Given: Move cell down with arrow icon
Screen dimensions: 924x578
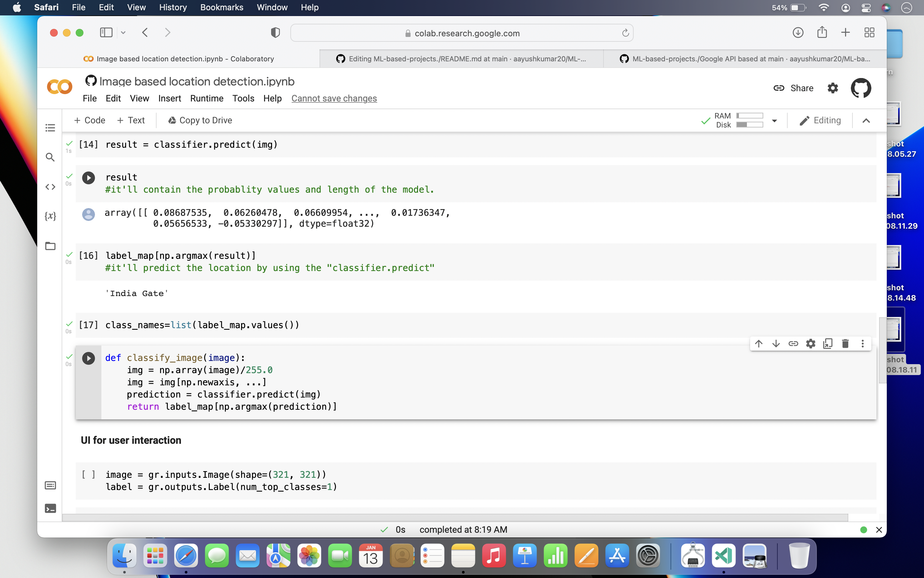Looking at the screenshot, I should click(776, 344).
